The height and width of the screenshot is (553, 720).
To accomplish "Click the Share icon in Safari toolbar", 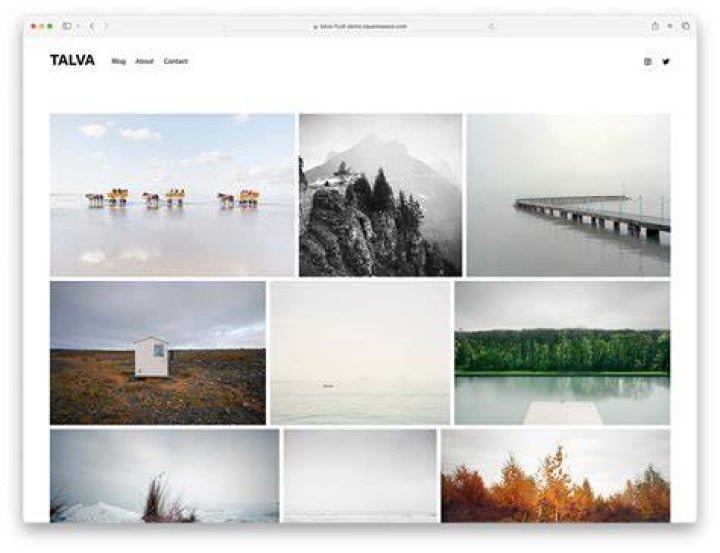I will [655, 26].
